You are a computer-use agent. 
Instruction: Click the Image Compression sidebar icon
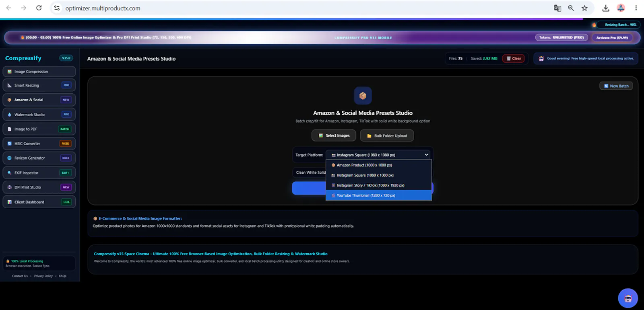pyautogui.click(x=10, y=72)
